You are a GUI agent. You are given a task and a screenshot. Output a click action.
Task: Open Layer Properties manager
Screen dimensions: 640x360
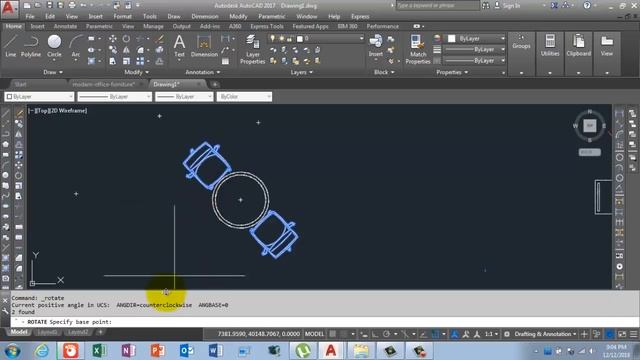click(x=253, y=49)
